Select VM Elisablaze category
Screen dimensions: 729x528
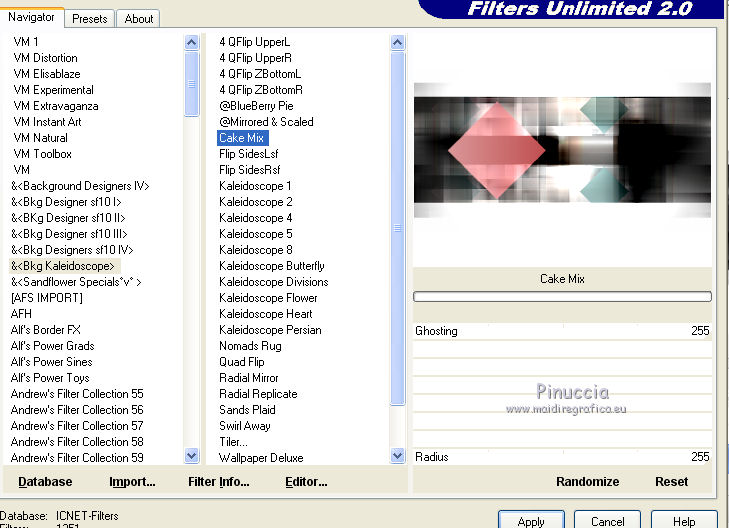(46, 74)
